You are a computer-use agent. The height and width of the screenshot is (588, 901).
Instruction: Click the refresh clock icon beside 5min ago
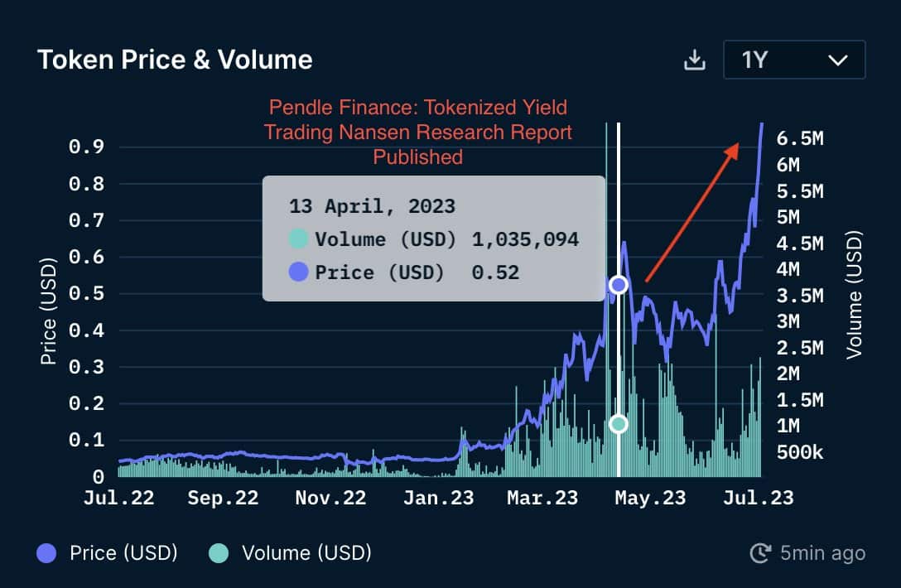coord(760,553)
